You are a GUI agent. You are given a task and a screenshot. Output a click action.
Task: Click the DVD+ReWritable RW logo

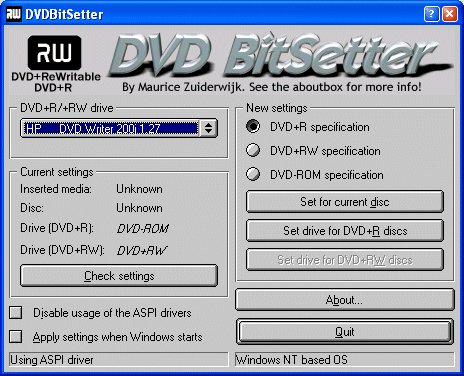55,64
